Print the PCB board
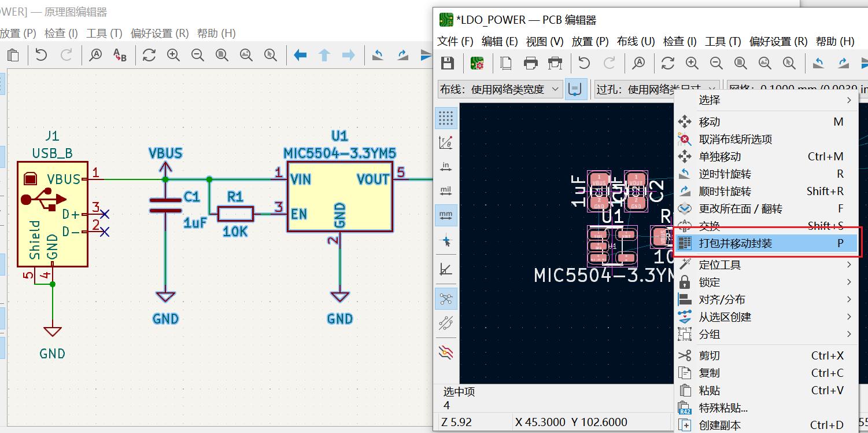This screenshot has width=868, height=433. pyautogui.click(x=531, y=64)
